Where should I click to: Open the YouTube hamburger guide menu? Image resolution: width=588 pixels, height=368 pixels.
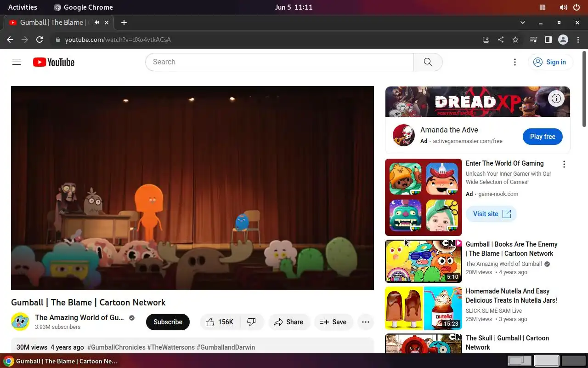tap(17, 62)
